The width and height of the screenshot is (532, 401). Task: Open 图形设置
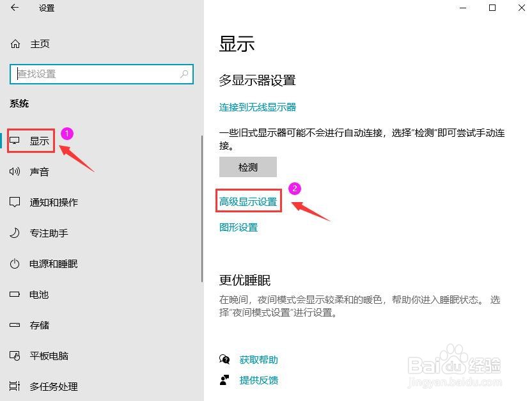(238, 226)
